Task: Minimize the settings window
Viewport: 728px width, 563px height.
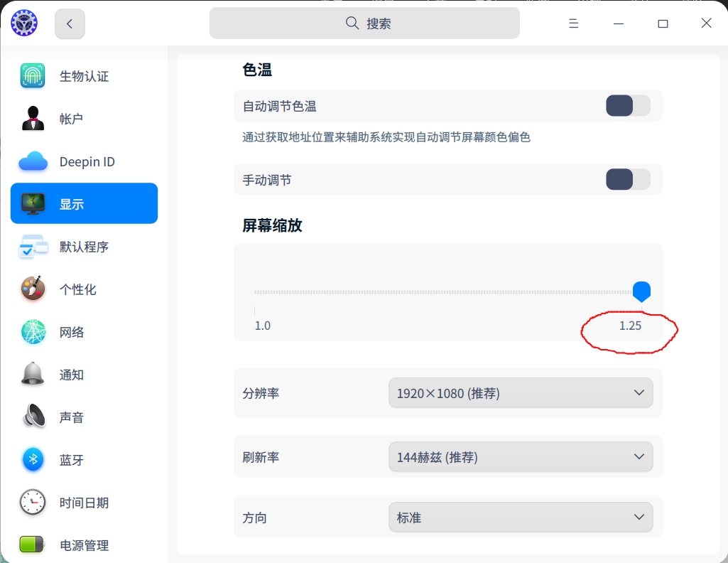Action: 619,23
